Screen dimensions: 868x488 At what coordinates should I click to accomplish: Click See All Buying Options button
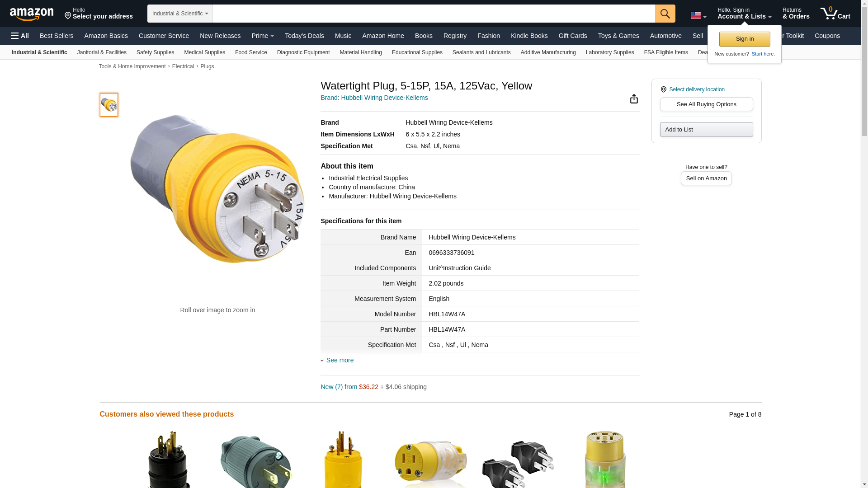click(706, 104)
